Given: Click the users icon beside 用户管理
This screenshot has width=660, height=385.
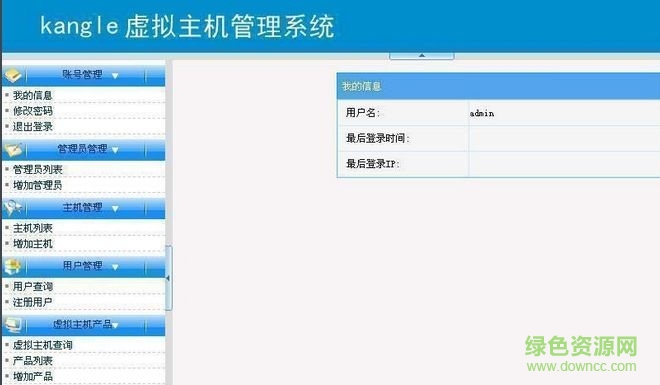Looking at the screenshot, I should (13, 266).
